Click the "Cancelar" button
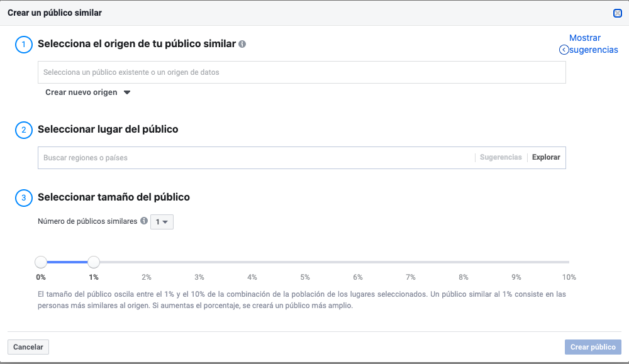The height and width of the screenshot is (364, 629). click(28, 346)
